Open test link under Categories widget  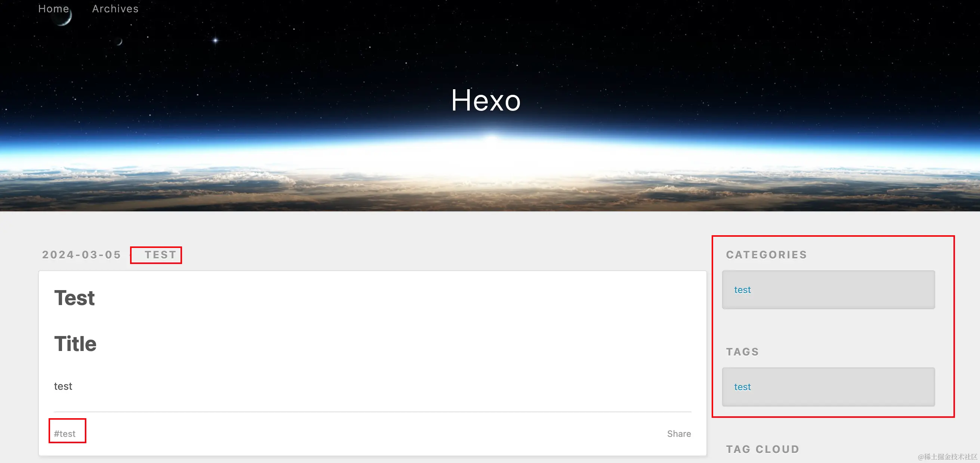742,290
